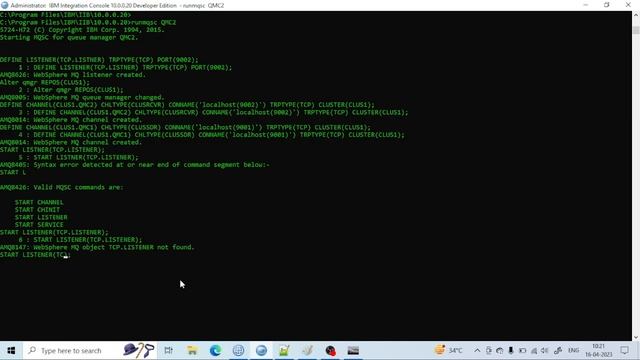Click the 'runmqsc QMC2' command line
This screenshot has height=360, width=640.
(88, 22)
